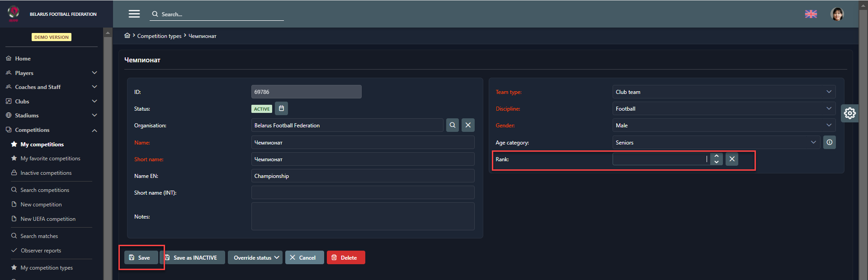868x280 pixels.
Task: Click the status calendar icon next to ACTIVE
Action: [281, 108]
